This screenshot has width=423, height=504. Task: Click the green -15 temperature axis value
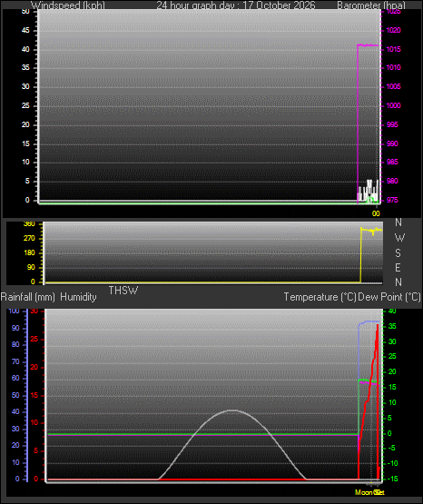(x=392, y=479)
